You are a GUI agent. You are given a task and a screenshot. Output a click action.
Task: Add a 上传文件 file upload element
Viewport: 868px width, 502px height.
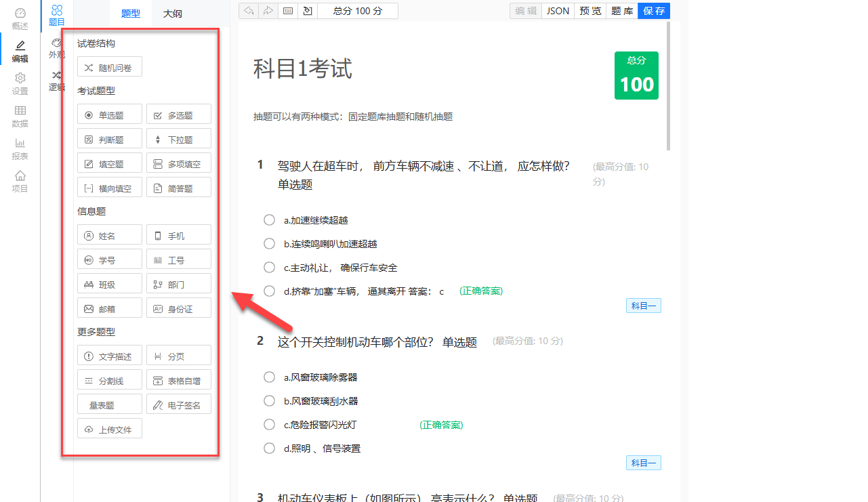(110, 429)
